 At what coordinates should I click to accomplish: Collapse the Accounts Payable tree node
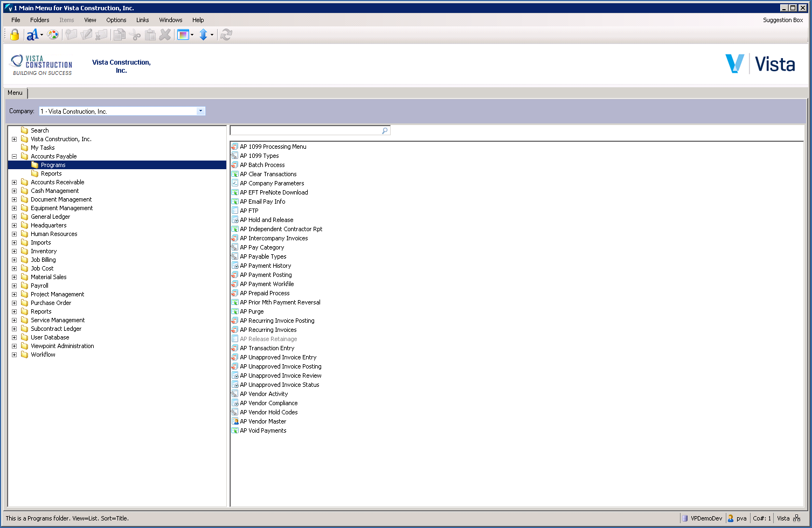point(15,156)
